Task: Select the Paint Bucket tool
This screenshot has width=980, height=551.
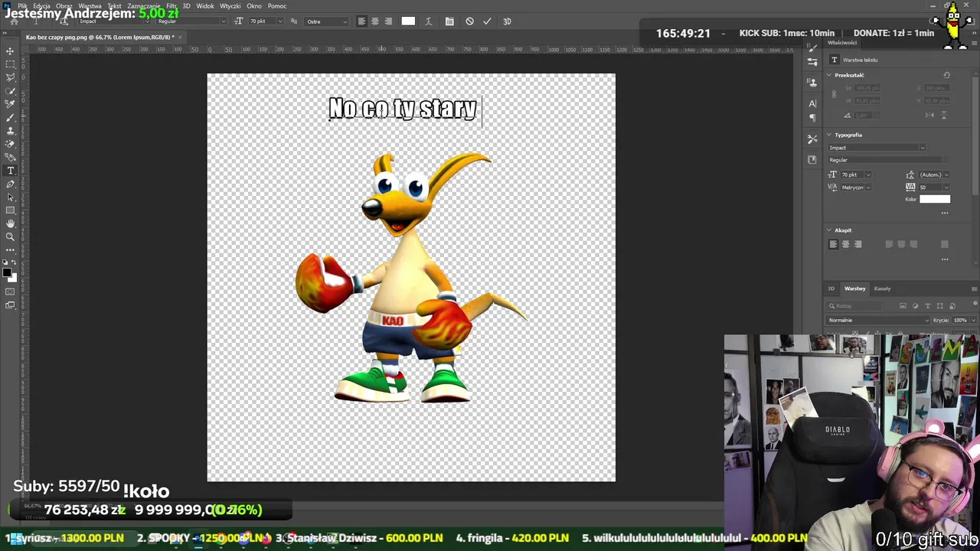Action: point(10,157)
